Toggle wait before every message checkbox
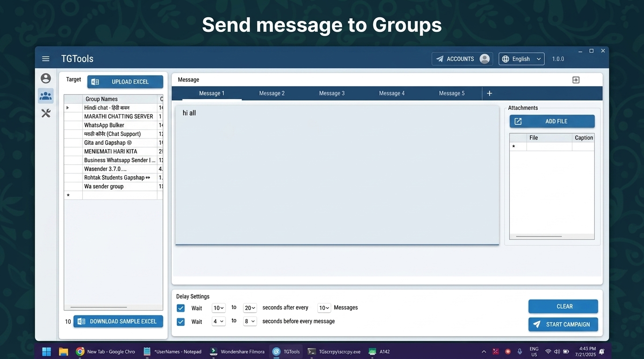The width and height of the screenshot is (644, 359). tap(181, 322)
